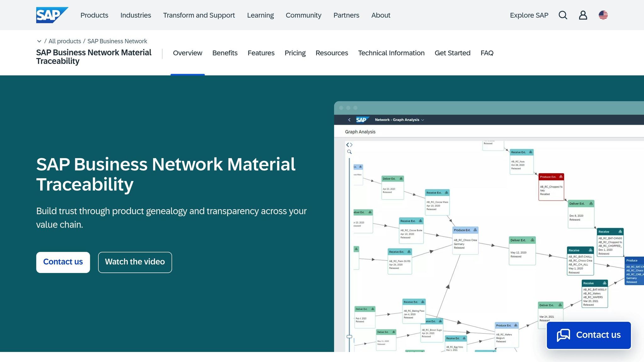
Task: Click the SAP logo in header
Action: coord(52,15)
